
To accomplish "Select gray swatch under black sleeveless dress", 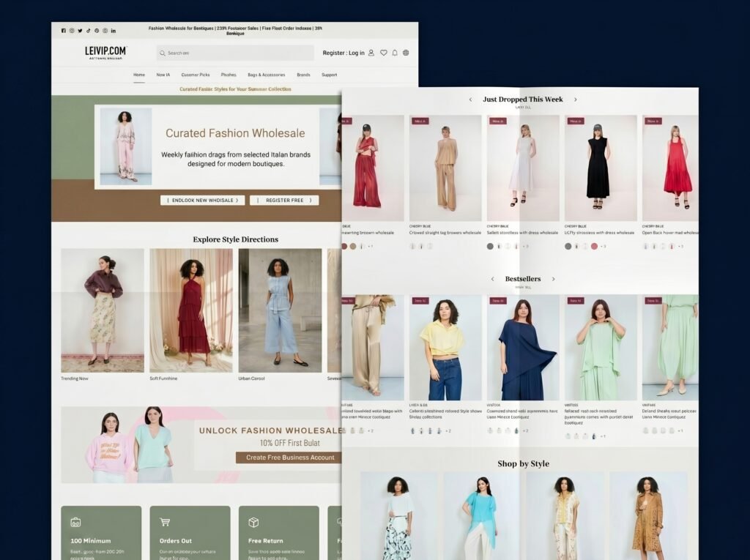I will [x=568, y=246].
